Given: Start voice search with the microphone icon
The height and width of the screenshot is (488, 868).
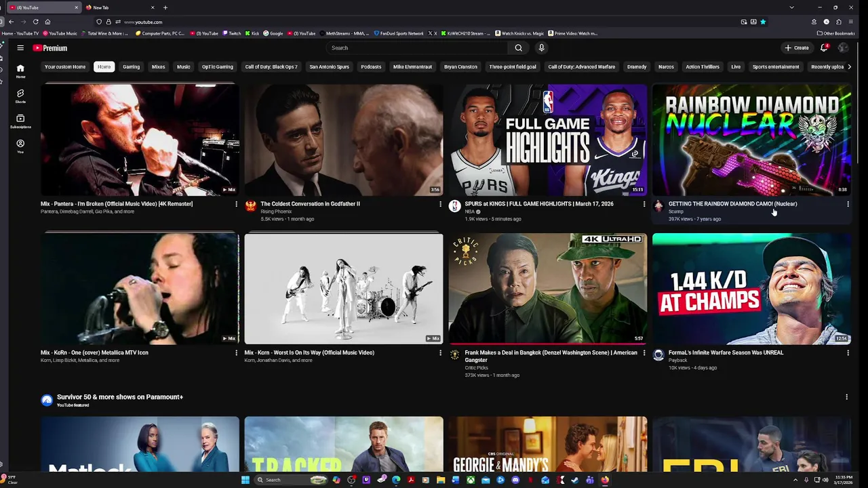Looking at the screenshot, I should click(541, 48).
